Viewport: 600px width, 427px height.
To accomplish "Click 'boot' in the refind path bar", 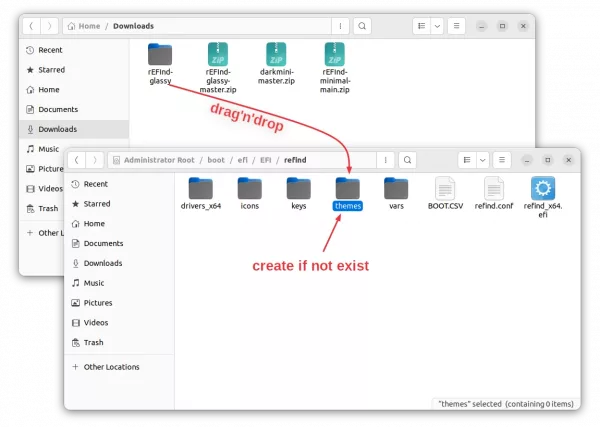I will 216,159.
